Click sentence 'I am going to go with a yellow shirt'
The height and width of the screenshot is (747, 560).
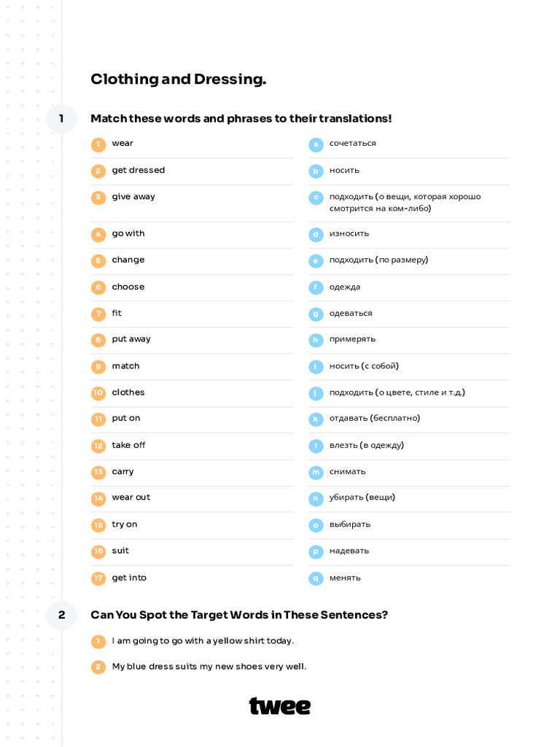[203, 640]
